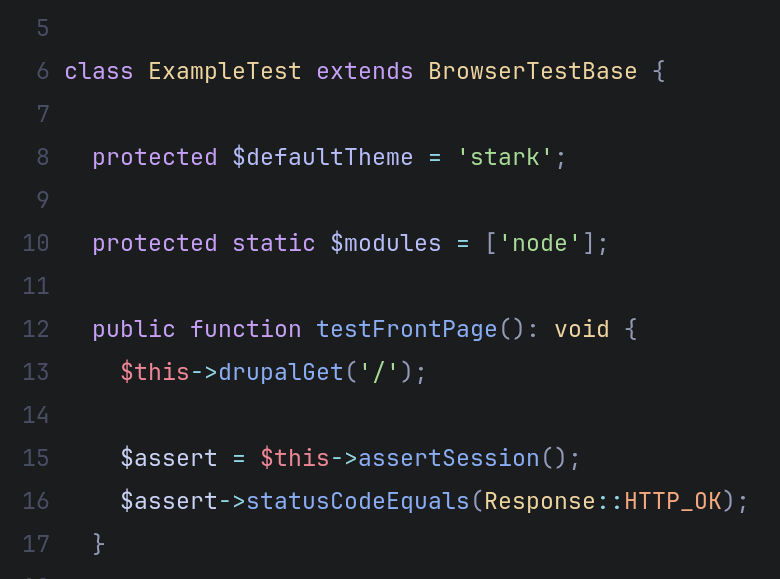The height and width of the screenshot is (579, 780).
Task: Click the BrowserTestBase parent class name
Action: [532, 72]
